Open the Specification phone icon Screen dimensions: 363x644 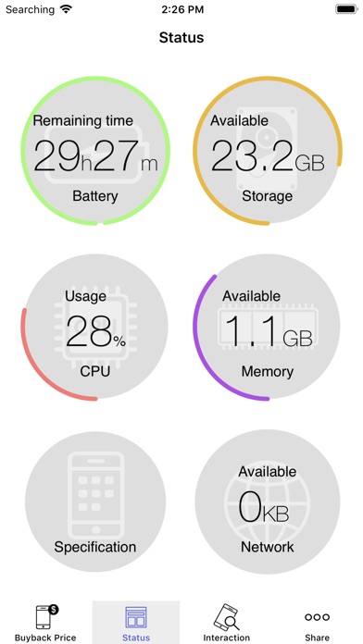coord(95,495)
